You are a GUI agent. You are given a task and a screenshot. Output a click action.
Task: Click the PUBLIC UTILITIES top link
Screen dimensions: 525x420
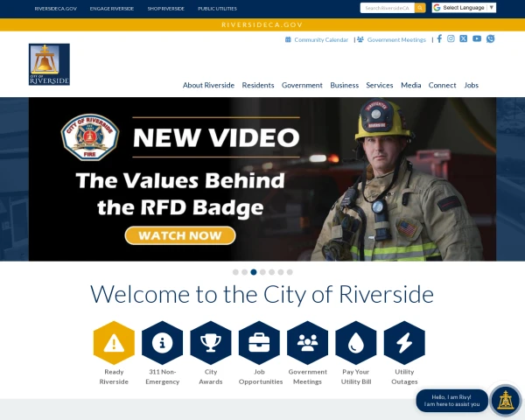coord(217,9)
